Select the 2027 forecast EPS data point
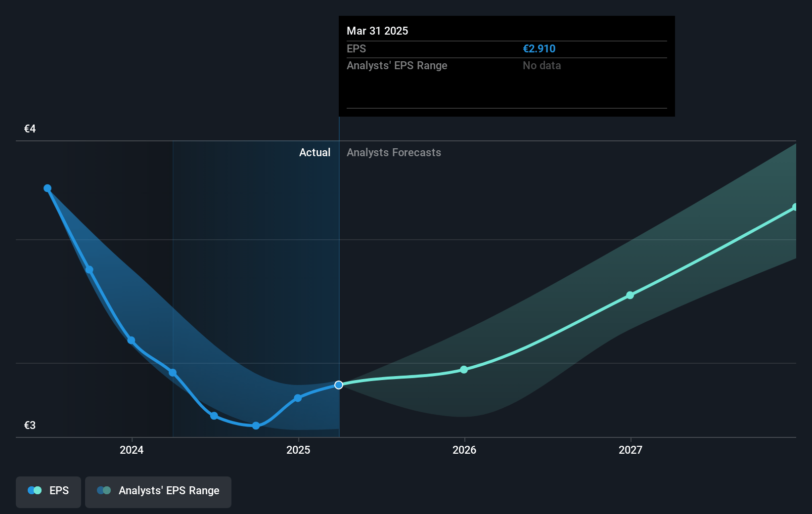Viewport: 812px width, 514px height. click(630, 295)
